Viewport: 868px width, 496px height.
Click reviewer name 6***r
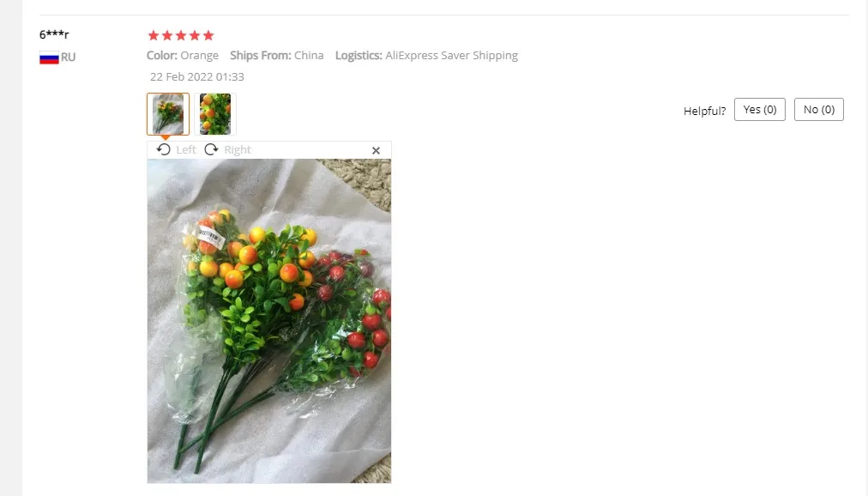(x=54, y=34)
